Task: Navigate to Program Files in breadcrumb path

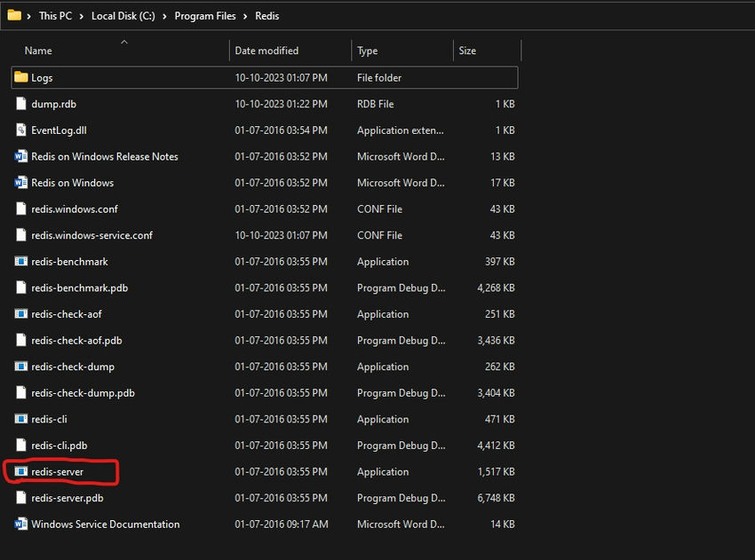Action: click(x=205, y=16)
